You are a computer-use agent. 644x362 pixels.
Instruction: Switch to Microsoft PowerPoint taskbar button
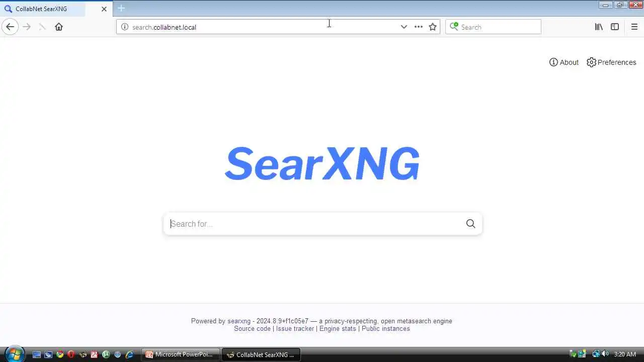[x=180, y=354]
